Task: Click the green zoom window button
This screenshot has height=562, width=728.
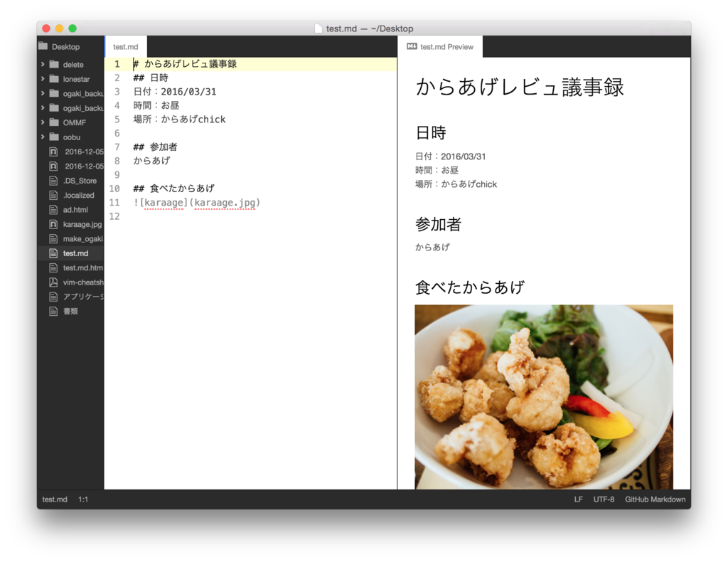Action: 73,28
